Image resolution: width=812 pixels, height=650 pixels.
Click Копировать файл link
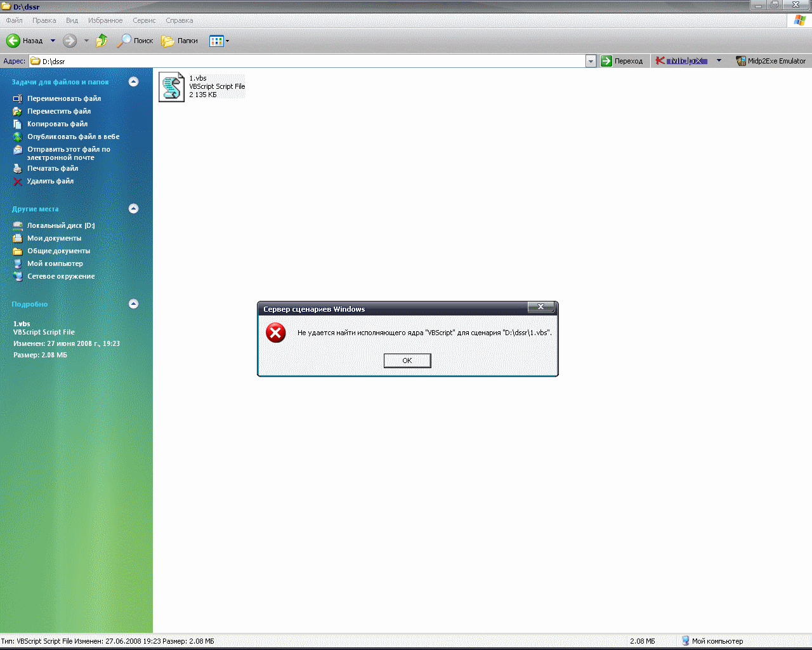pyautogui.click(x=57, y=124)
